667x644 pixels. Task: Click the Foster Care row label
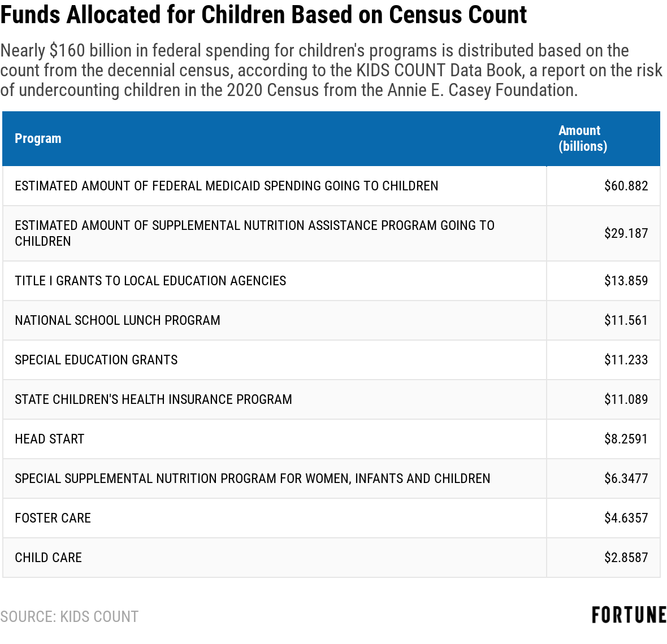click(53, 518)
